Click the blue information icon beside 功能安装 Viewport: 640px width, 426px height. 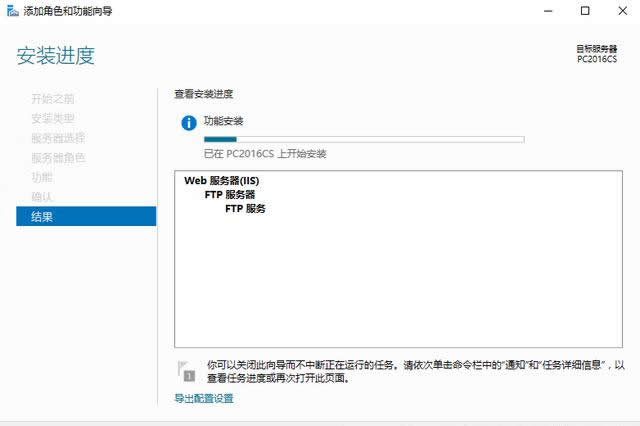click(x=189, y=123)
